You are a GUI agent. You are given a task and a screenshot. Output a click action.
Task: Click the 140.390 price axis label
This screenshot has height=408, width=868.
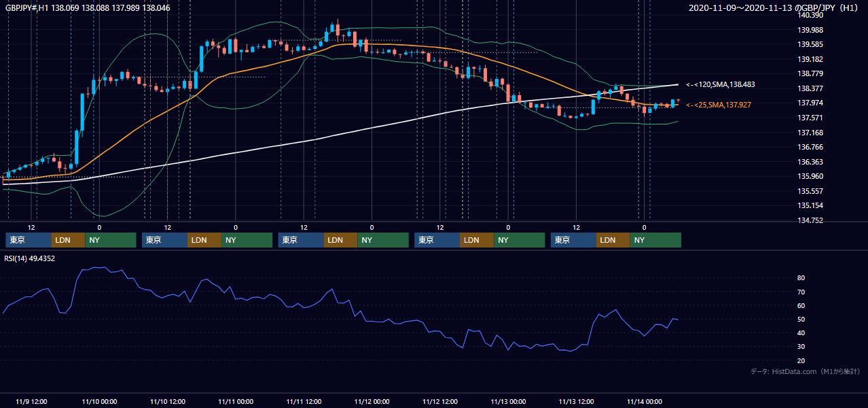(810, 15)
